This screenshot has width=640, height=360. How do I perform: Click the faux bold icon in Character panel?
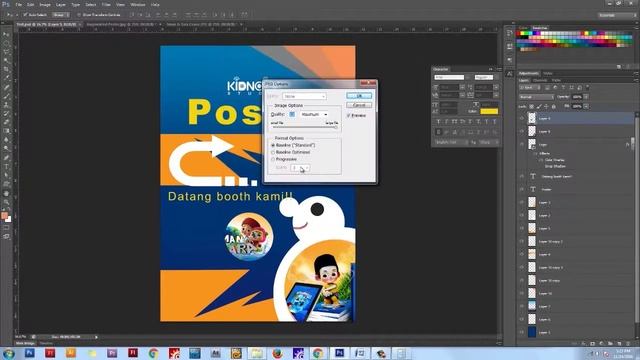[438, 122]
